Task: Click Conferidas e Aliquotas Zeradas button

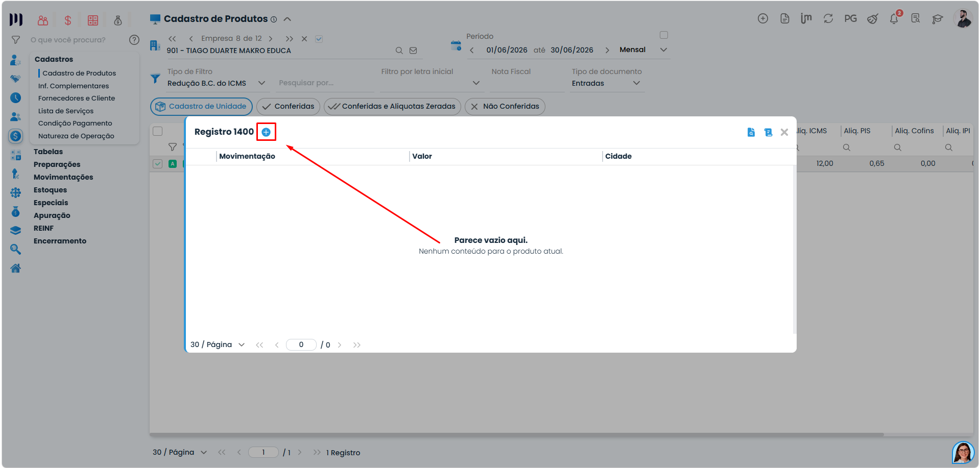Action: tap(392, 107)
